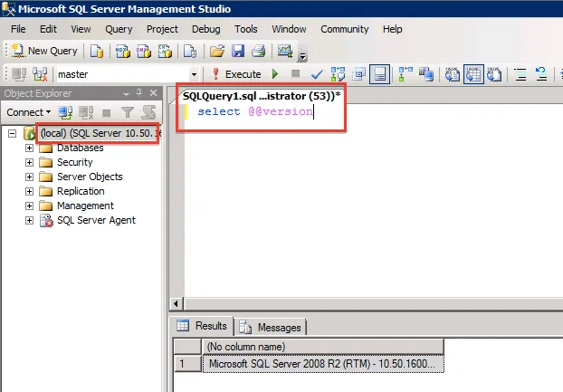Open the Connect dropdown in Object Explorer
The width and height of the screenshot is (563, 392).
point(29,112)
